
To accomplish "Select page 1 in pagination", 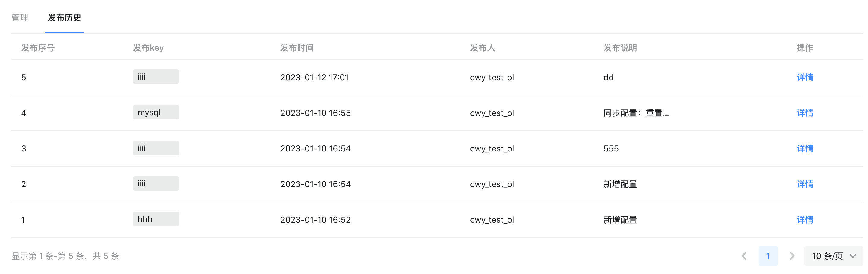I will (x=768, y=256).
